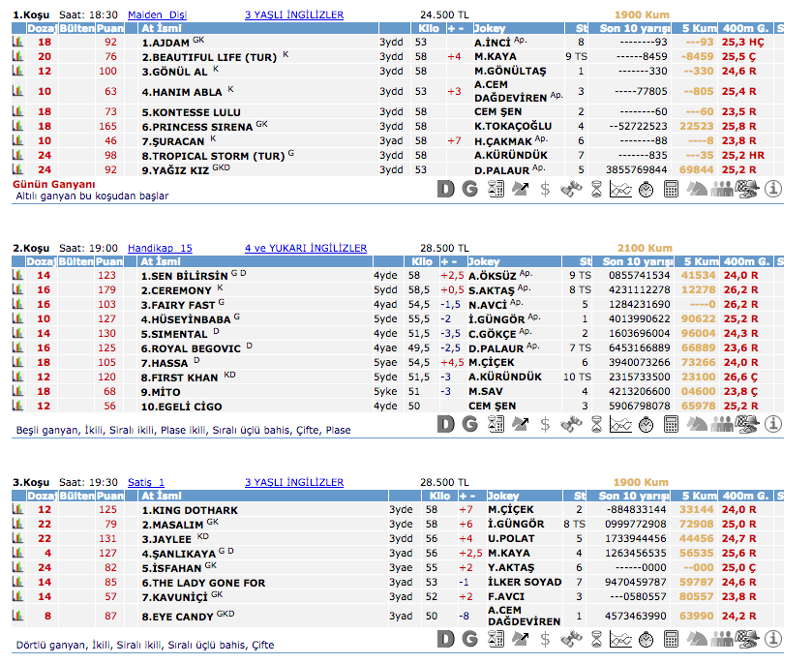Click the Jokey column header in race 2

point(484,261)
